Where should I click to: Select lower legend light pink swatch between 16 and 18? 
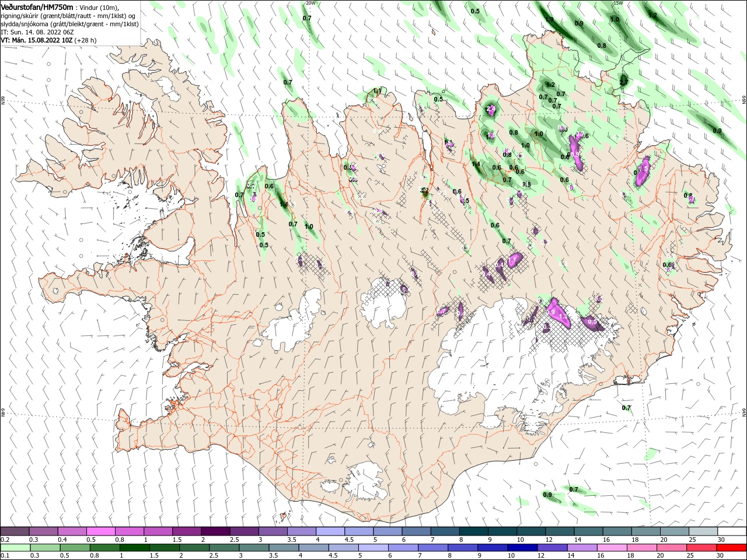coord(612,548)
